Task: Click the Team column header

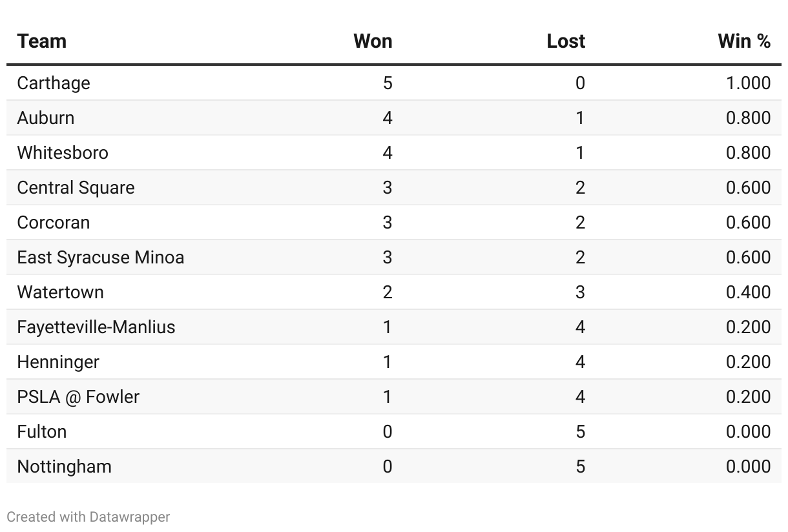Action: (42, 41)
